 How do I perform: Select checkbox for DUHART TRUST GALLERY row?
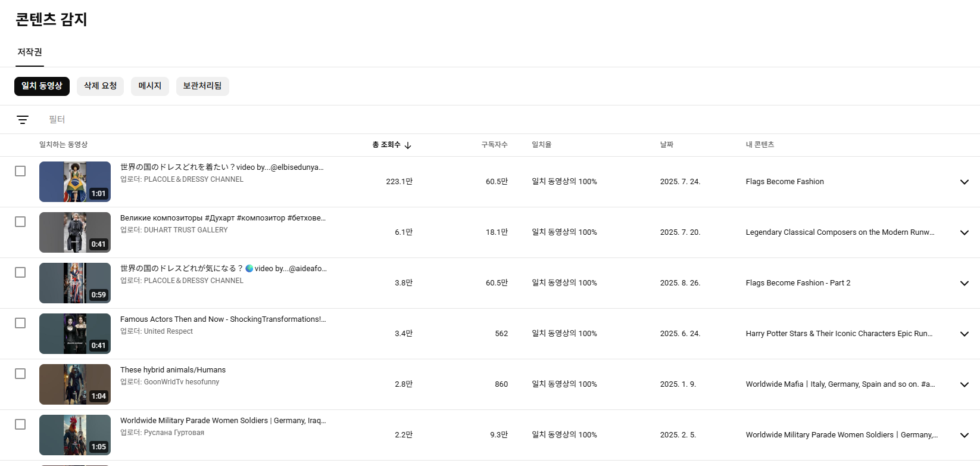coord(20,222)
